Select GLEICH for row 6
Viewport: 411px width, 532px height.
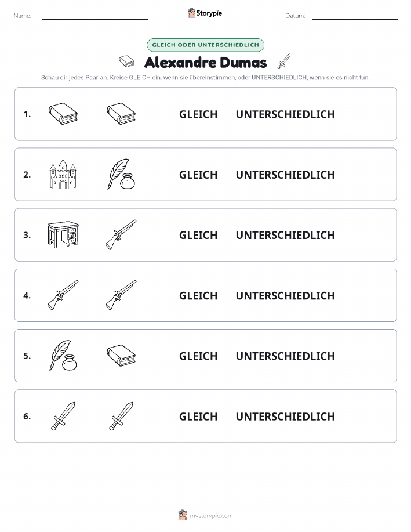pyautogui.click(x=198, y=417)
